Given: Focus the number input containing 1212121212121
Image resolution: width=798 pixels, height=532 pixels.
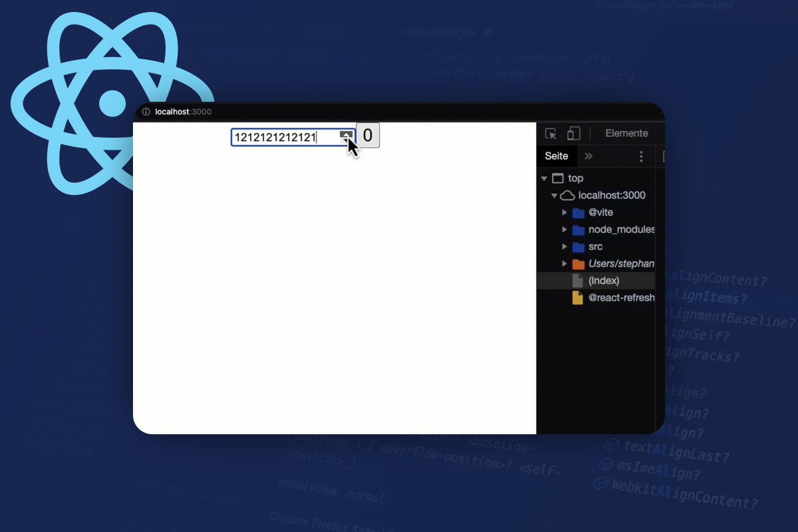Looking at the screenshot, I should click(x=293, y=138).
